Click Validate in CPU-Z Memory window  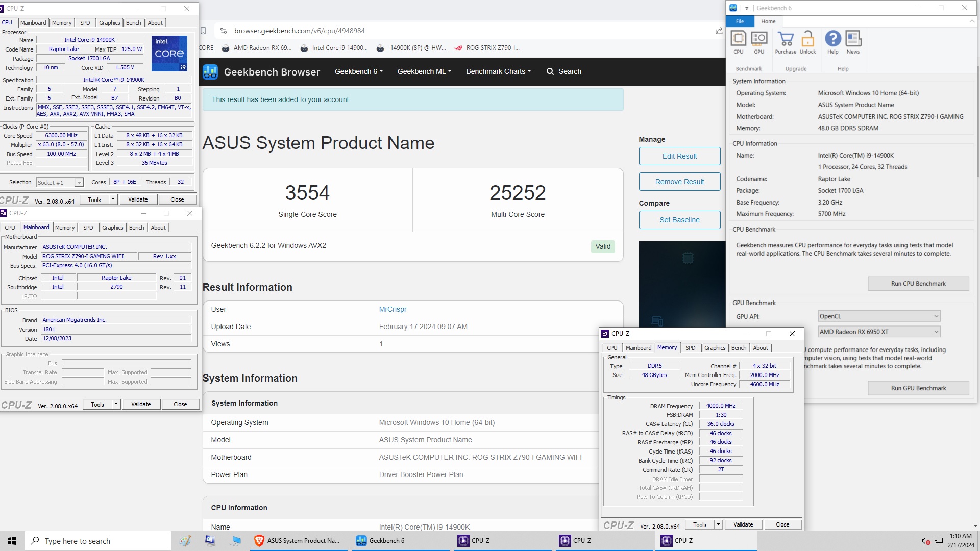(x=743, y=524)
